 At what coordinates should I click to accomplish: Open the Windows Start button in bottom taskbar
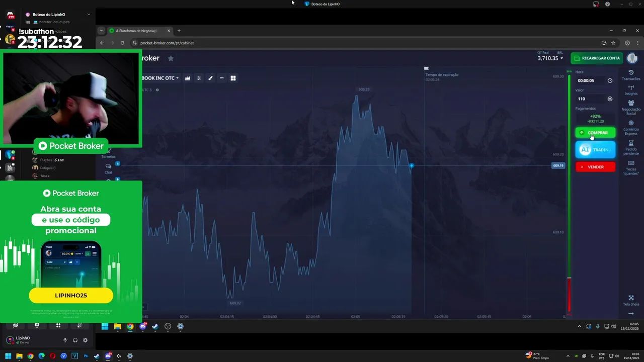click(8, 356)
